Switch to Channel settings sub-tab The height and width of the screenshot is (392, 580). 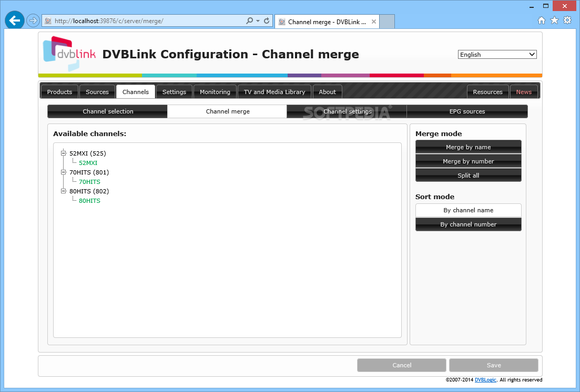click(x=347, y=111)
